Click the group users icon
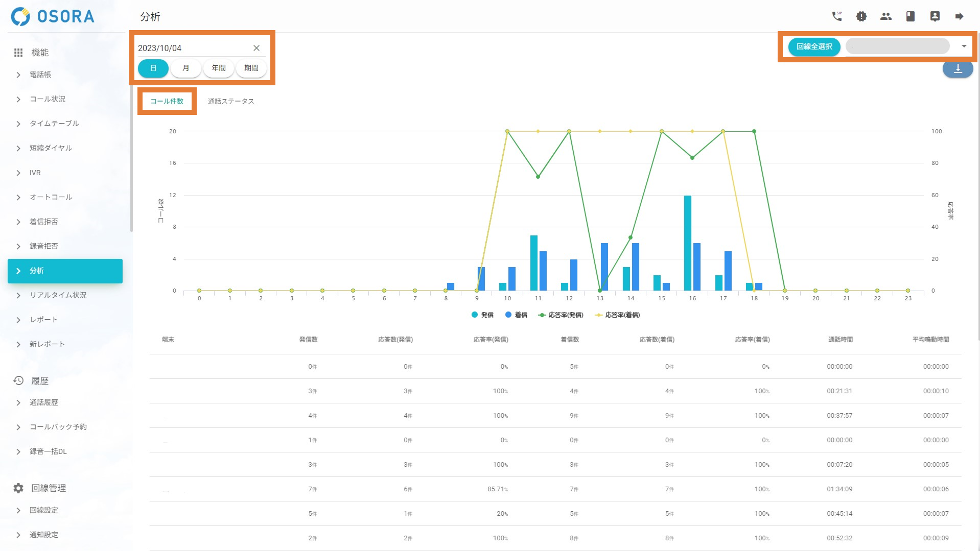Image resolution: width=980 pixels, height=551 pixels. [x=885, y=16]
